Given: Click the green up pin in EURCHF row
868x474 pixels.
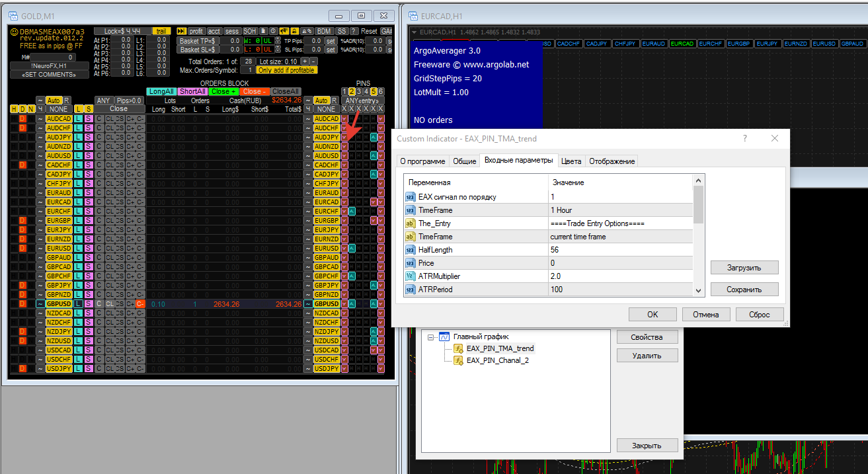Looking at the screenshot, I should (x=352, y=211).
